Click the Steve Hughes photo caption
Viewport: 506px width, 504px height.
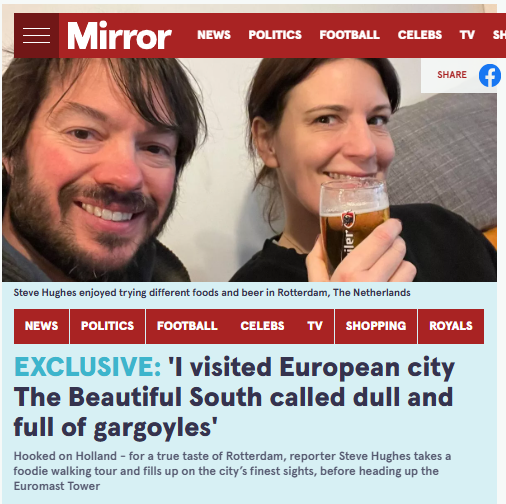click(212, 293)
